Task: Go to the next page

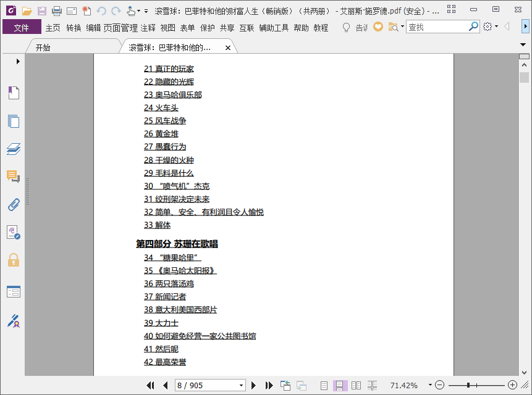Action: (x=253, y=385)
